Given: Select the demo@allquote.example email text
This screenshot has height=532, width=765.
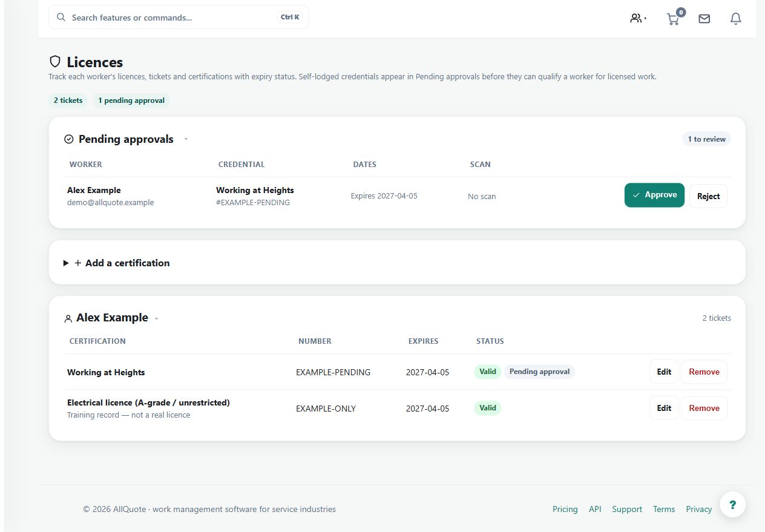Looking at the screenshot, I should tap(111, 203).
